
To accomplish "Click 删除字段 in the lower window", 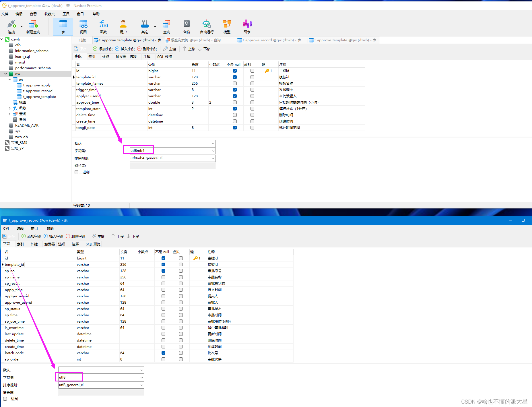I will [x=75, y=237].
